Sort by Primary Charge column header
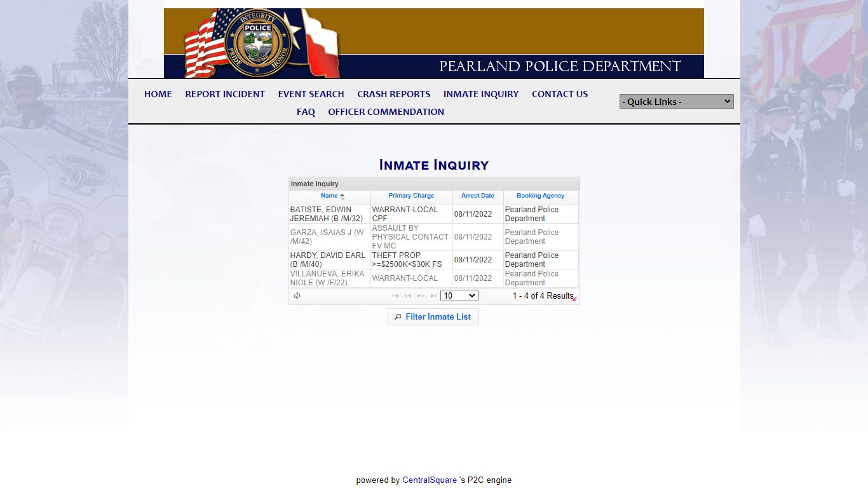 411,196
